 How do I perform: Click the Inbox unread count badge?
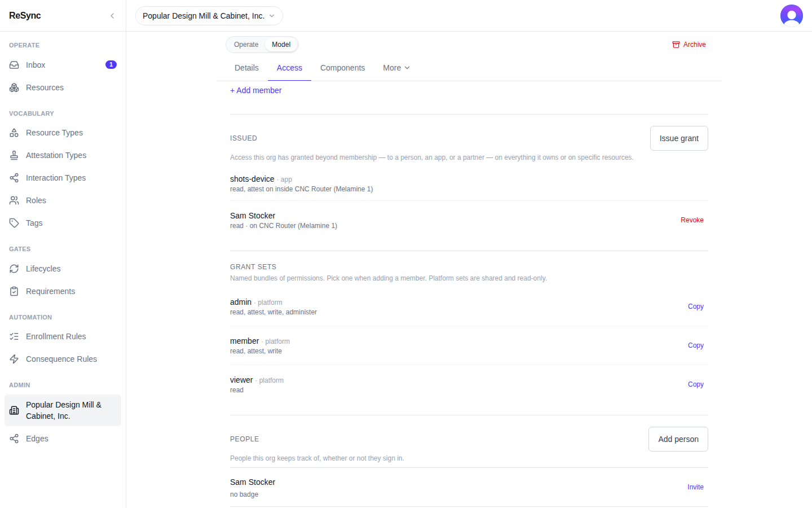coord(111,65)
